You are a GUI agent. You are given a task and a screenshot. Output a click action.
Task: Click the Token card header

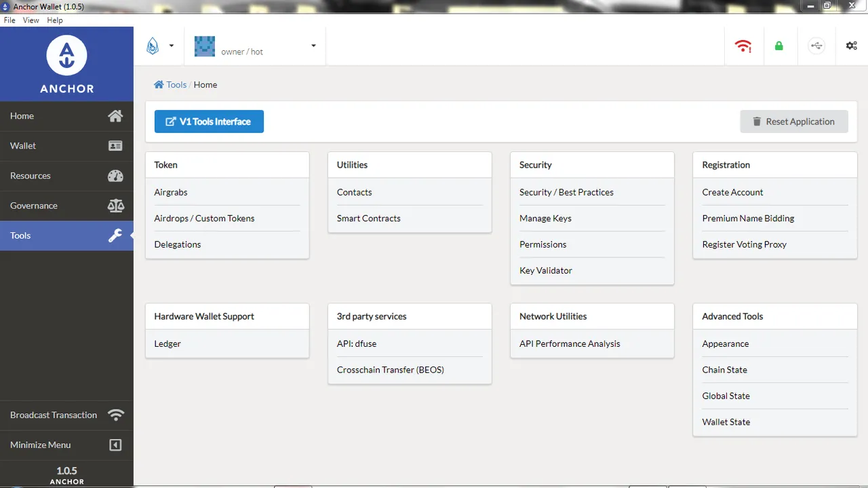227,165
